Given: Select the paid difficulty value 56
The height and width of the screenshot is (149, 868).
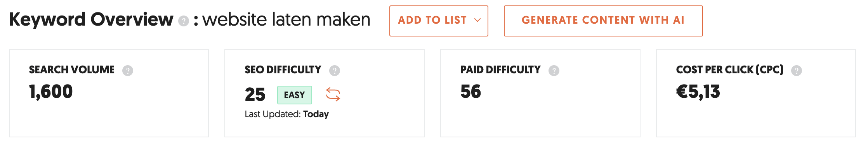Looking at the screenshot, I should coord(470,92).
